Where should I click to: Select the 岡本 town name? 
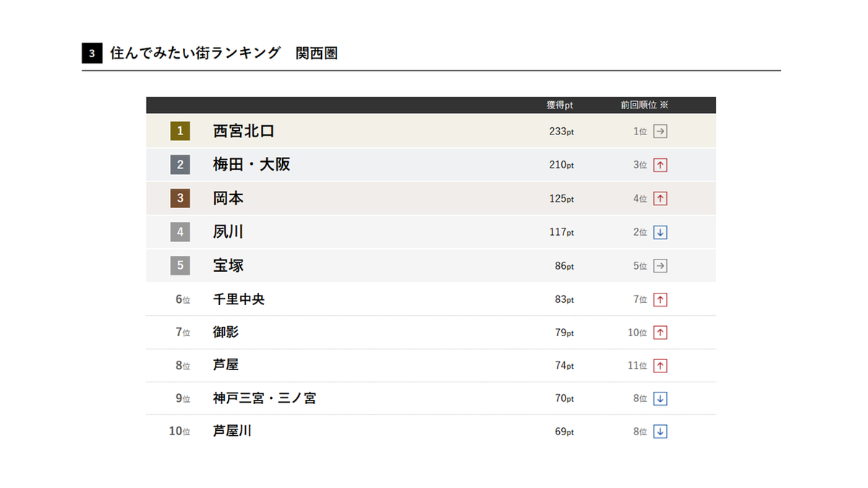pyautogui.click(x=228, y=198)
